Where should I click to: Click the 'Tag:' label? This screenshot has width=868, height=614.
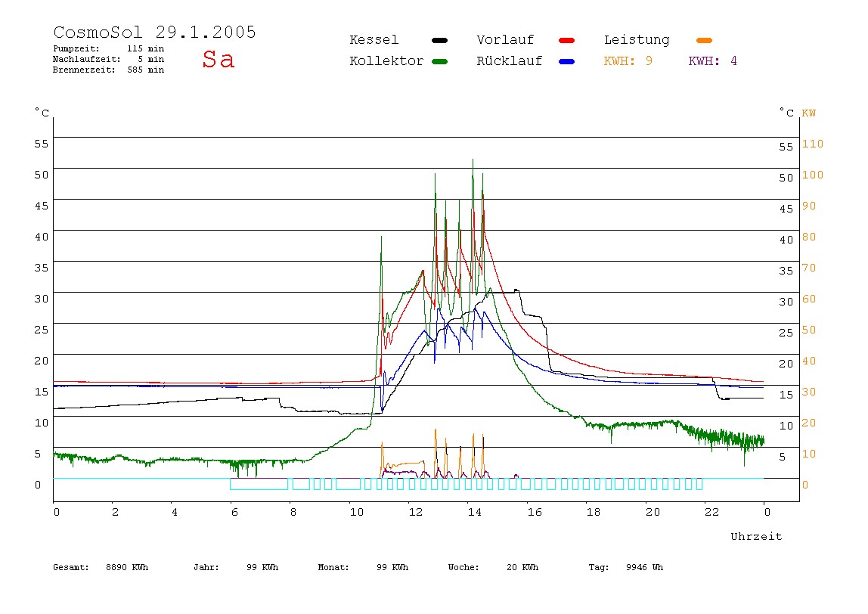[598, 567]
